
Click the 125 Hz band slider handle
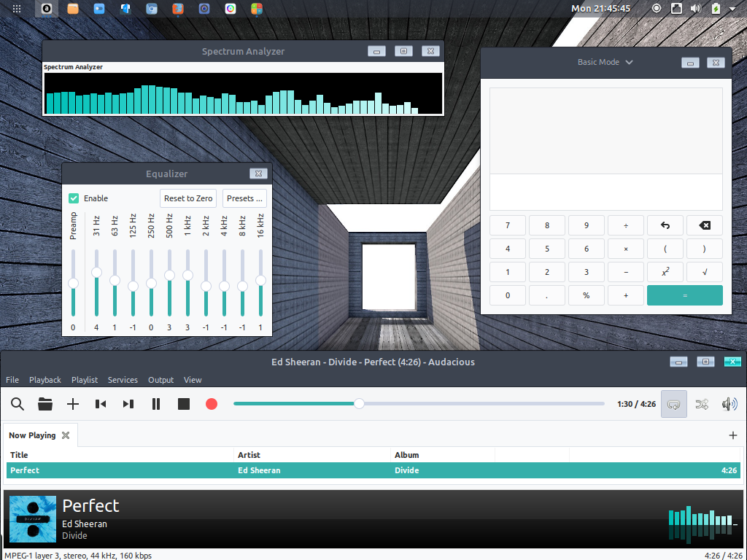pyautogui.click(x=133, y=286)
